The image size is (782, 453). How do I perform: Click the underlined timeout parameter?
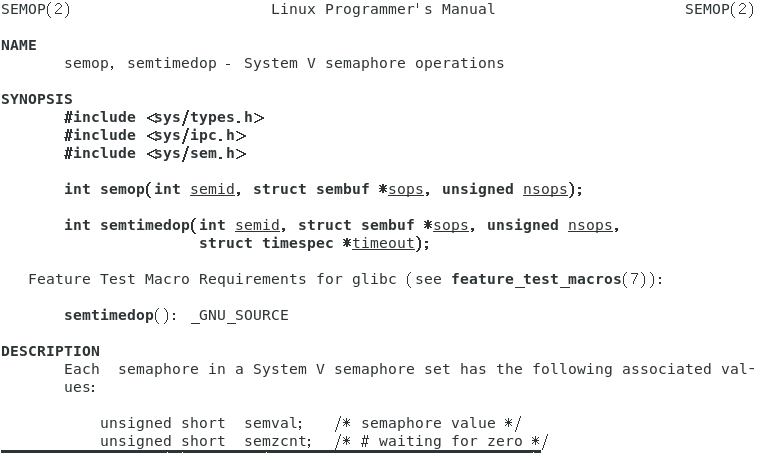click(383, 243)
